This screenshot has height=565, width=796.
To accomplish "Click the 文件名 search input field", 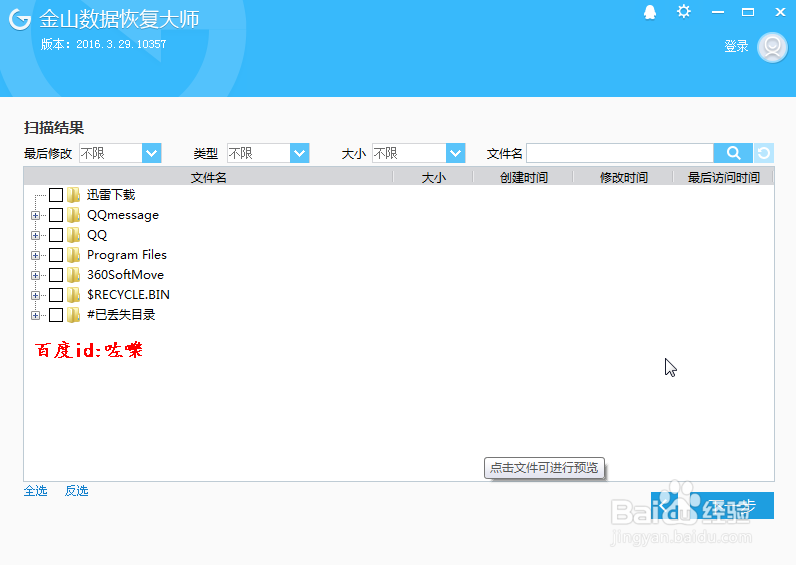I will 620,153.
